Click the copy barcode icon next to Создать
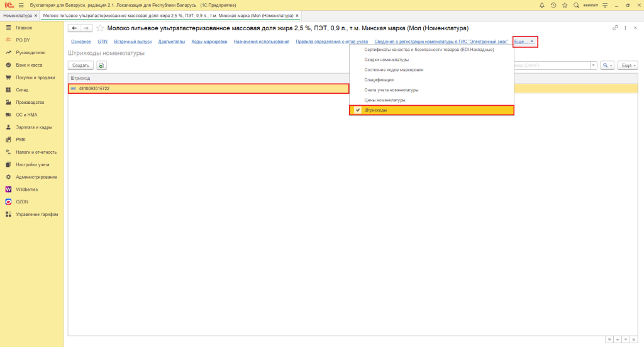 [x=101, y=65]
